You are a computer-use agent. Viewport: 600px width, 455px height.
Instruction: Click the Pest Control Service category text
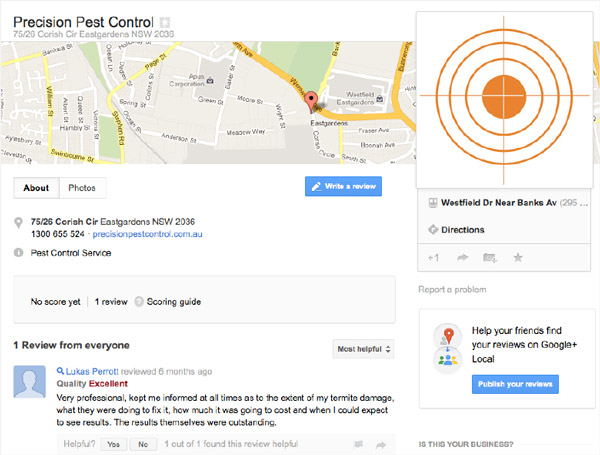point(71,253)
